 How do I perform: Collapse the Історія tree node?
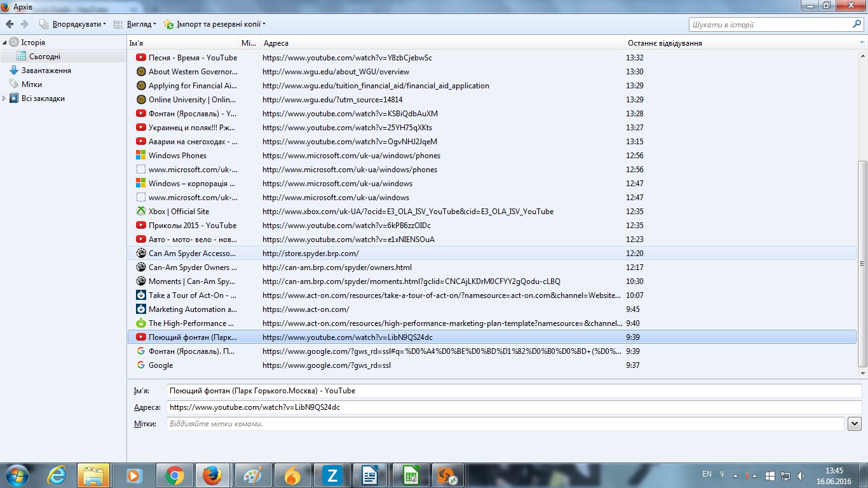point(4,43)
